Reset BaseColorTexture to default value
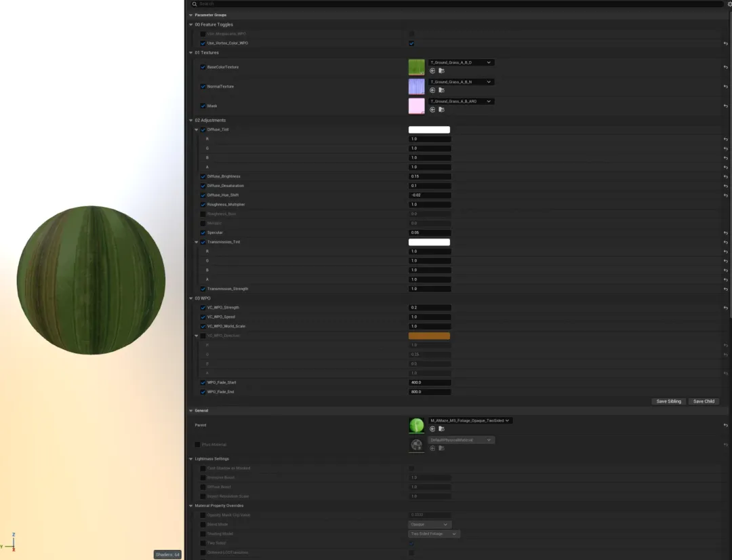Image resolution: width=732 pixels, height=560 pixels. (725, 67)
